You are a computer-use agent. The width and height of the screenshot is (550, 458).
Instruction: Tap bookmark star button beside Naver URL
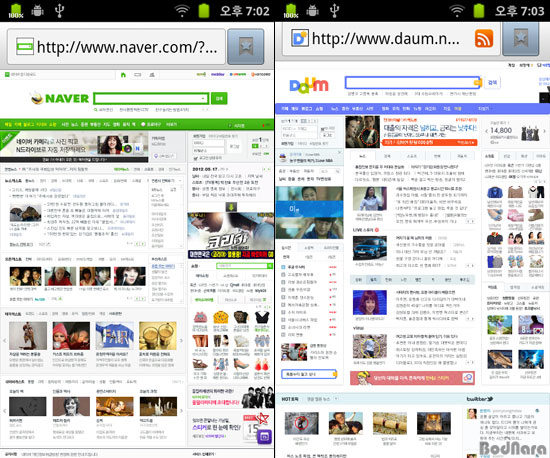[246, 47]
